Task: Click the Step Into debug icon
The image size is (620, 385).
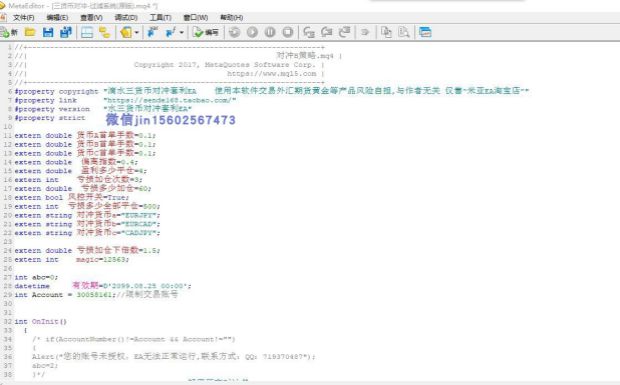Action: [x=309, y=32]
